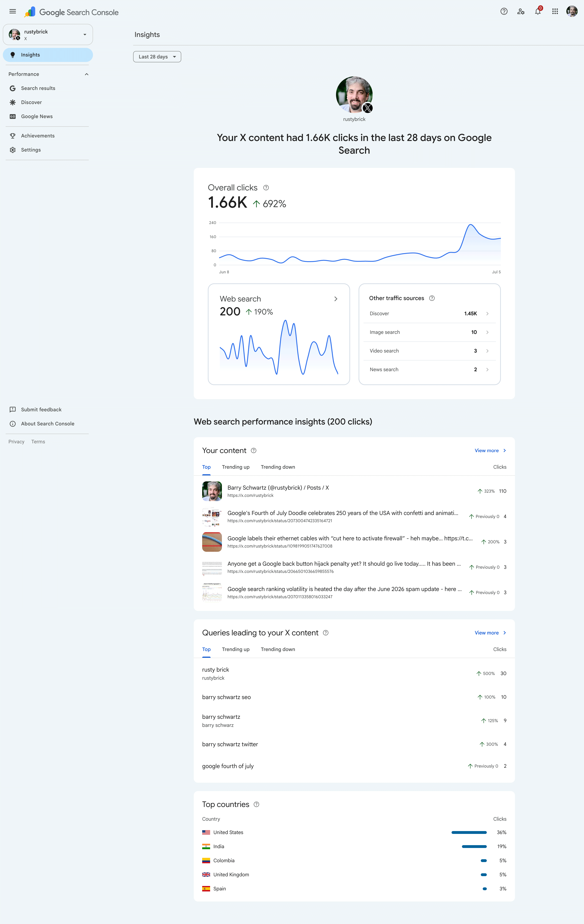
Task: Click the Search results Google icon
Action: tap(13, 88)
